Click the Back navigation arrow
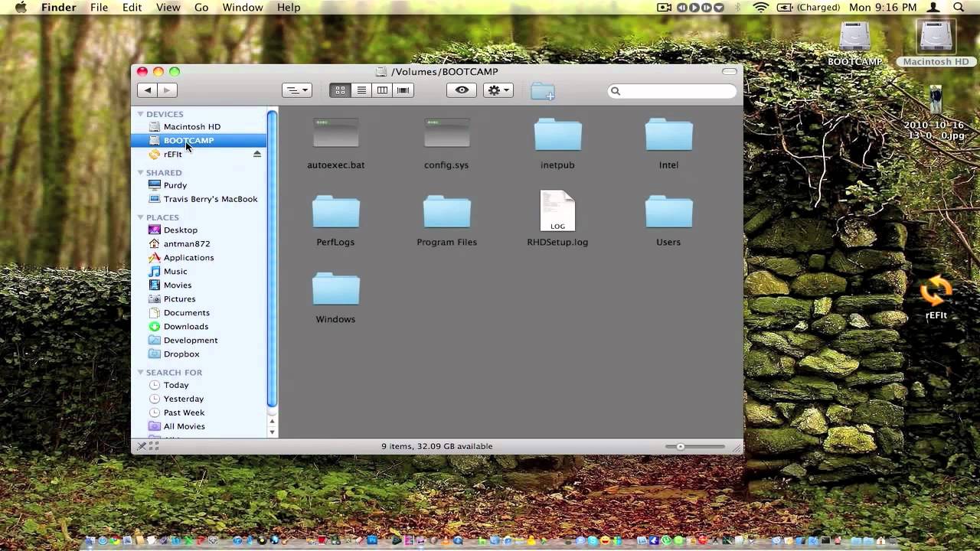 [148, 90]
